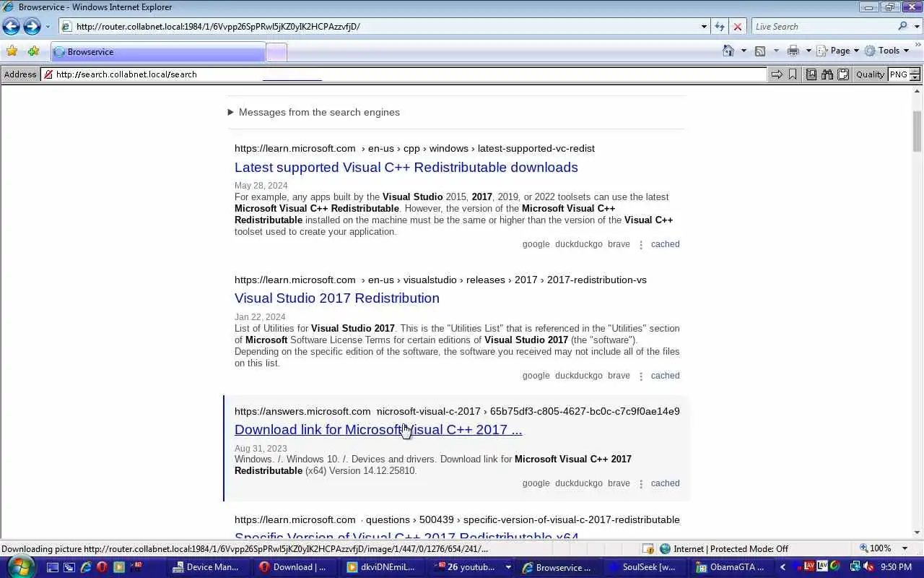The image size is (924, 578).
Task: Click the Browservice search.collabnet.local address field
Action: [x=404, y=74]
